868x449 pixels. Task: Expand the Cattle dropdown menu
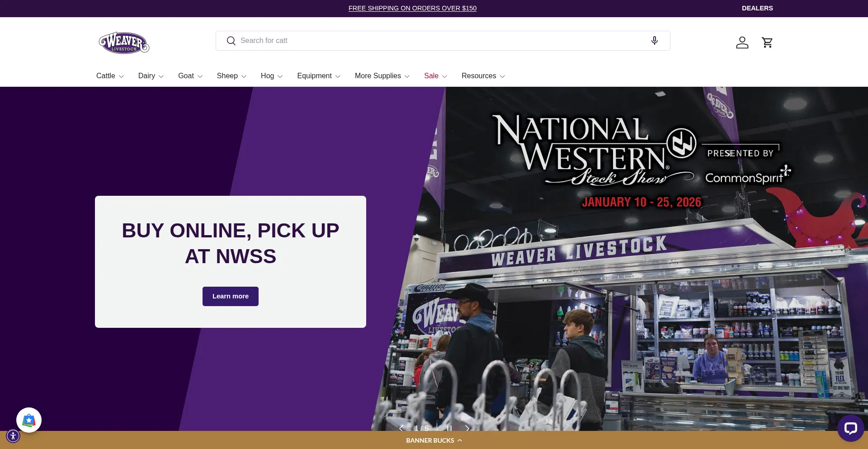(110, 76)
